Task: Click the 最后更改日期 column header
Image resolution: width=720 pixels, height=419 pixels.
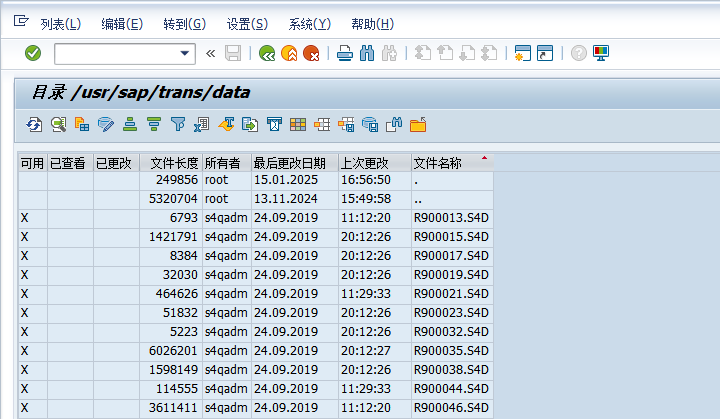Action: tap(295, 163)
